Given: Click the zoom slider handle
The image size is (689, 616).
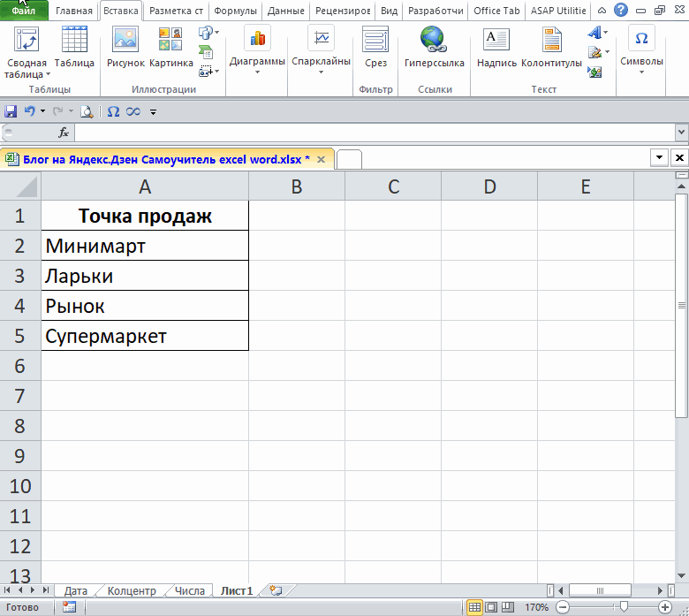Looking at the screenshot, I should [624, 607].
